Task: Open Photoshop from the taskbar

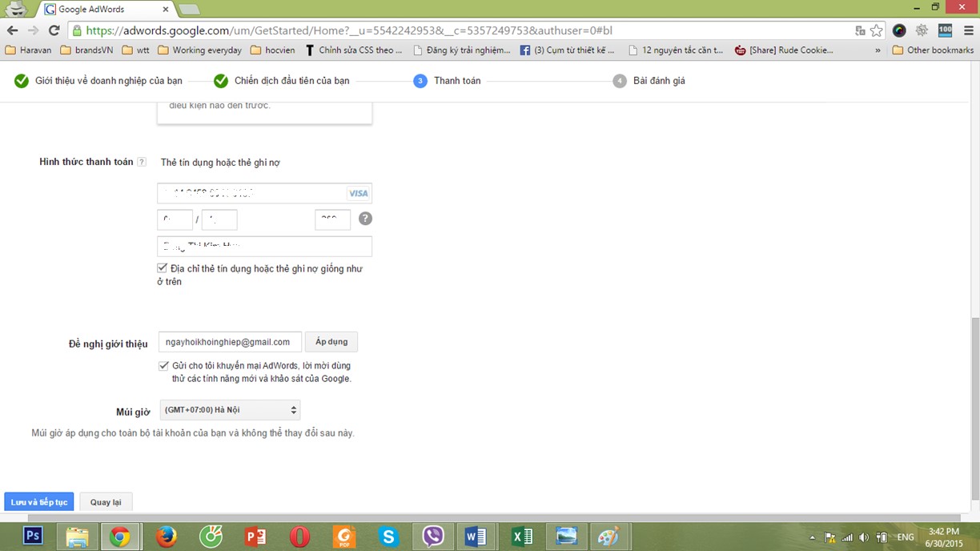Action: [x=33, y=536]
